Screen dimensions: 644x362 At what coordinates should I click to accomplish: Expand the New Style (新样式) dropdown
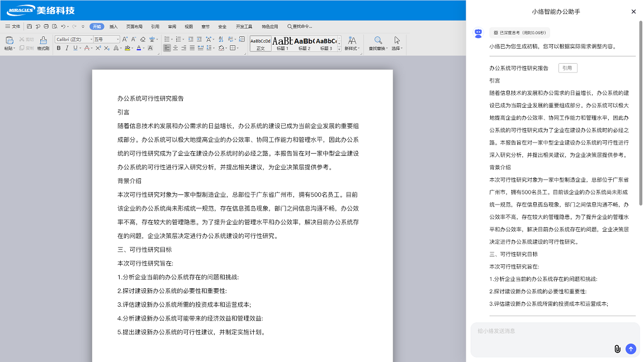point(352,44)
